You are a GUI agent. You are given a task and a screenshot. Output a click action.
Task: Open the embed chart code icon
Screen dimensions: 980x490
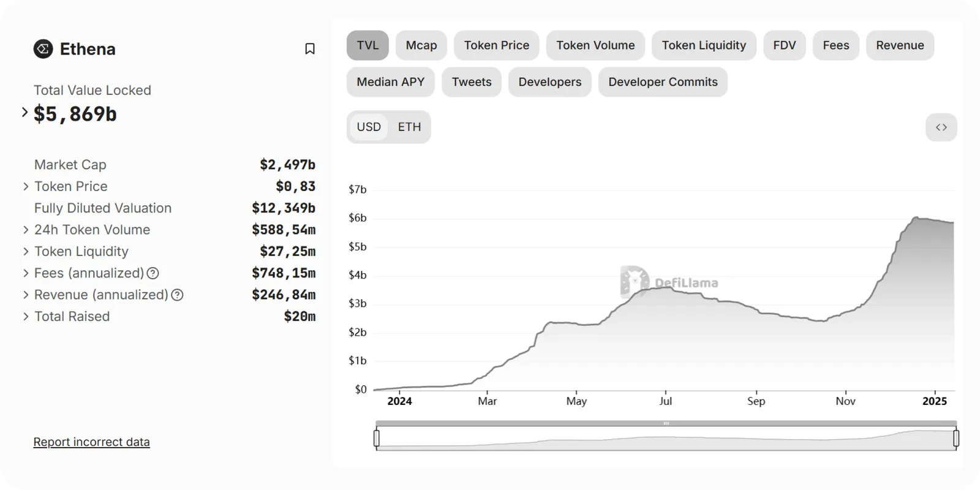(941, 127)
